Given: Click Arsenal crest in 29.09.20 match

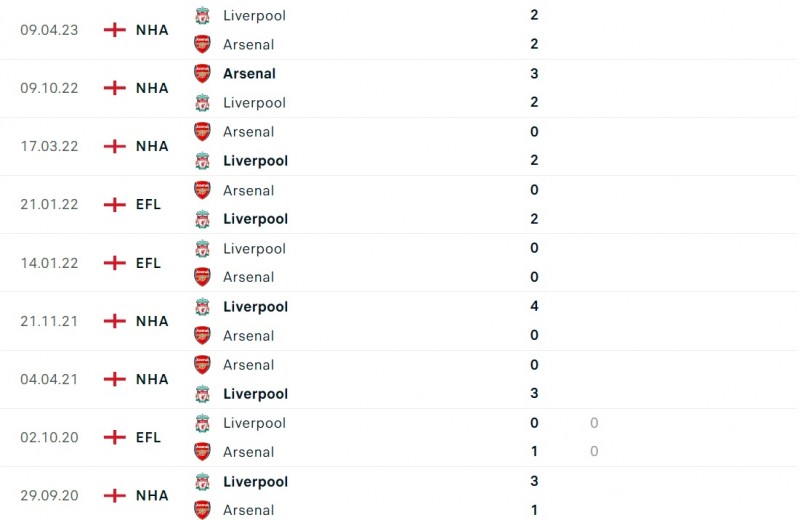Looking at the screenshot, I should 202,510.
